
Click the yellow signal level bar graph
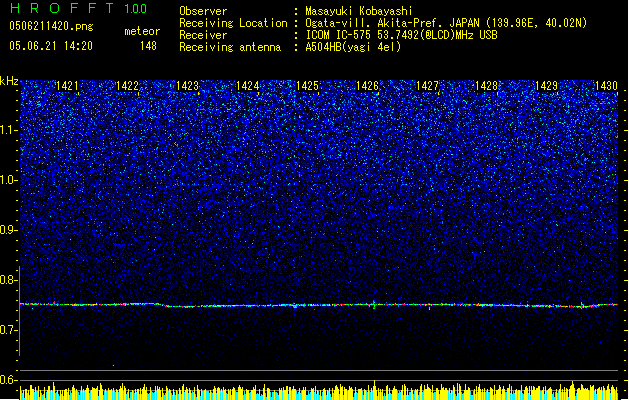coord(319,392)
